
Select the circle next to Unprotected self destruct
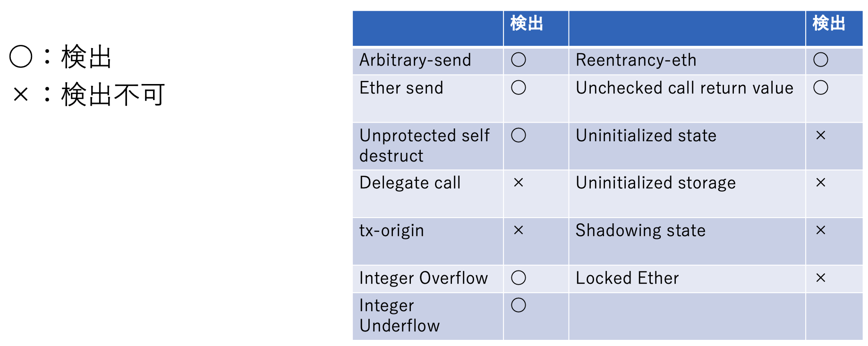518,135
